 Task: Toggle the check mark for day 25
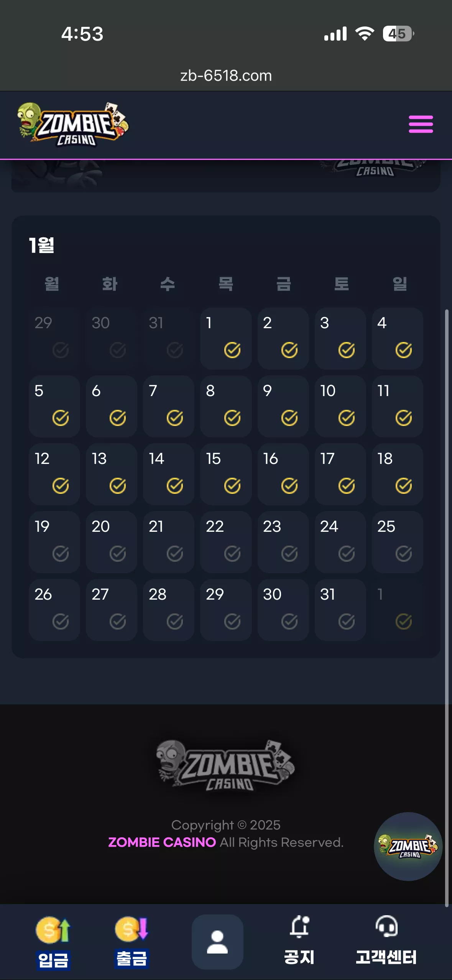(404, 554)
